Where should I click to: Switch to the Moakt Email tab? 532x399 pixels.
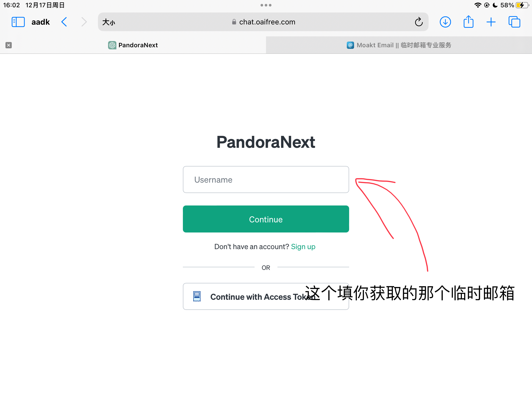coord(399,45)
